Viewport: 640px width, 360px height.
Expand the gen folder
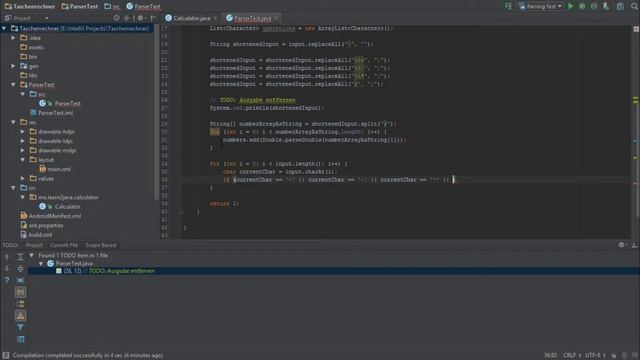[x=13, y=66]
